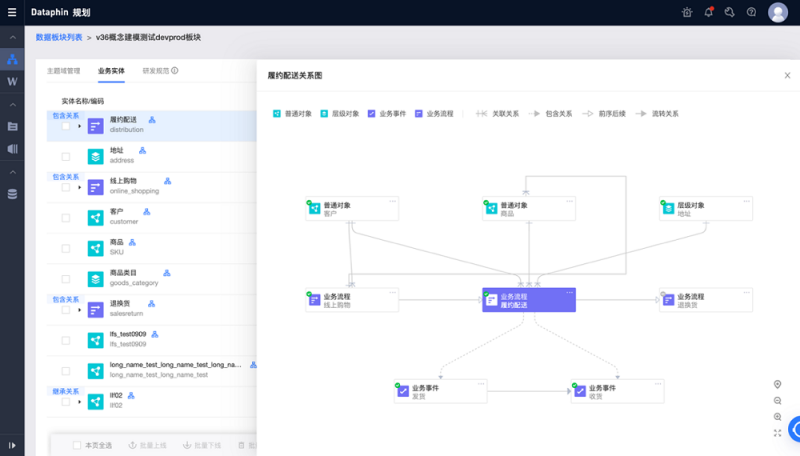Image resolution: width=800 pixels, height=456 pixels.
Task: Click the locate pin icon on graph
Action: click(x=777, y=384)
